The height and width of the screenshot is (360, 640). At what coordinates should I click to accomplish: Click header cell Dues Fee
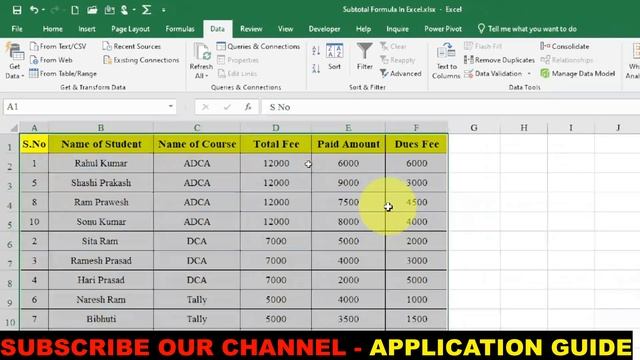tap(416, 144)
